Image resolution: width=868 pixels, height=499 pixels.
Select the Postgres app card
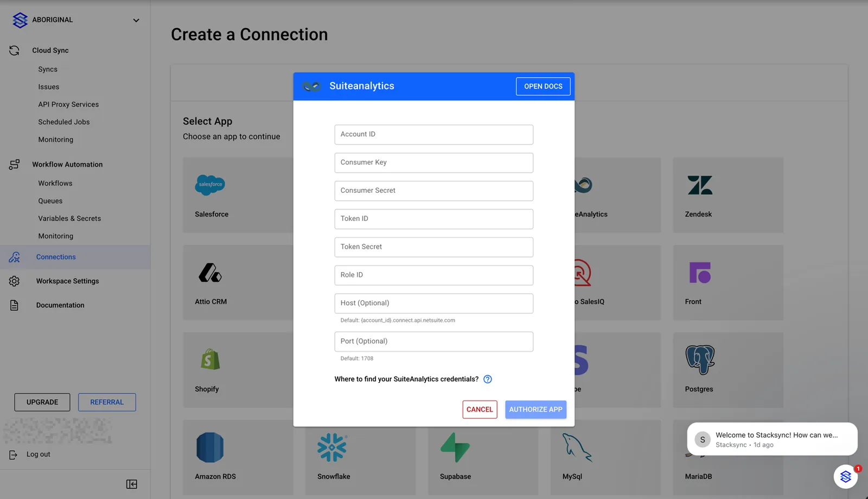click(728, 370)
